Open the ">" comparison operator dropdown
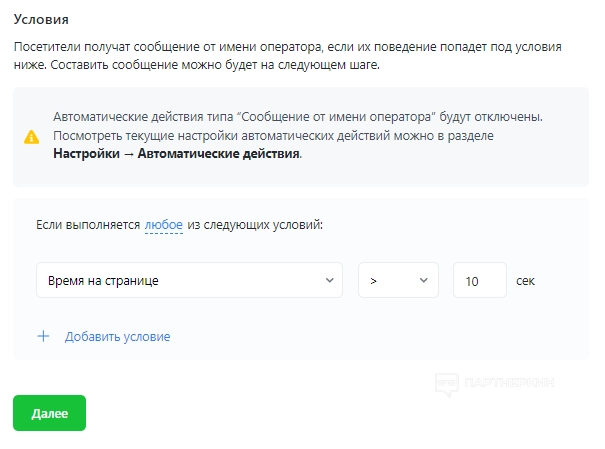 tap(398, 281)
